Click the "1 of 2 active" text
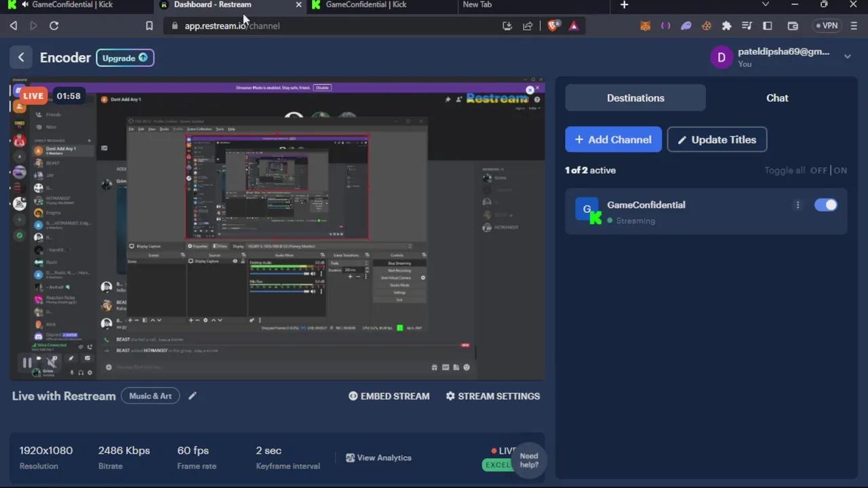Viewport: 868px width, 488px height. click(x=591, y=170)
